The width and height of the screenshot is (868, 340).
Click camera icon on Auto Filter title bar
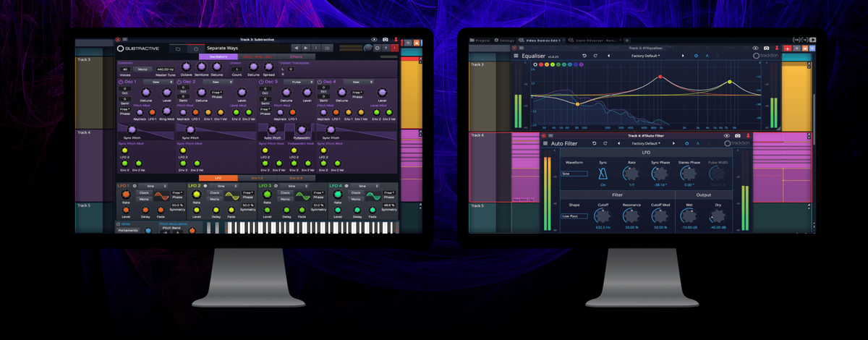coord(737,135)
